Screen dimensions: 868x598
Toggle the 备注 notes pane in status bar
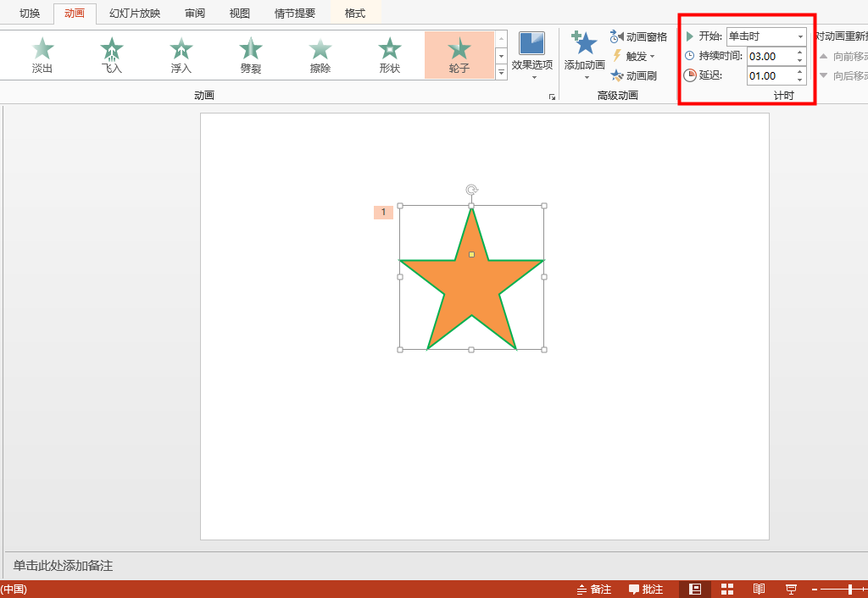tap(593, 589)
